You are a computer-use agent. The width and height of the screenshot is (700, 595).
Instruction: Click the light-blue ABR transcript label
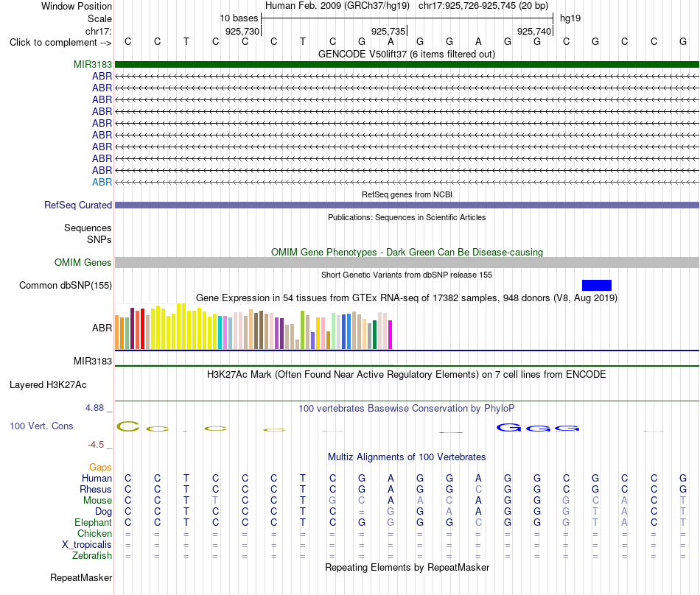coord(102,183)
